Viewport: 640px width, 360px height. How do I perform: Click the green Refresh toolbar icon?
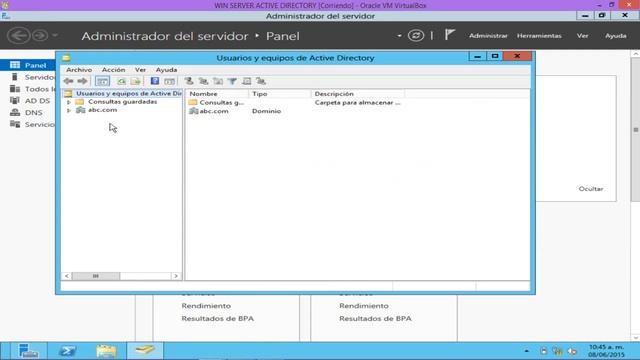(121, 81)
